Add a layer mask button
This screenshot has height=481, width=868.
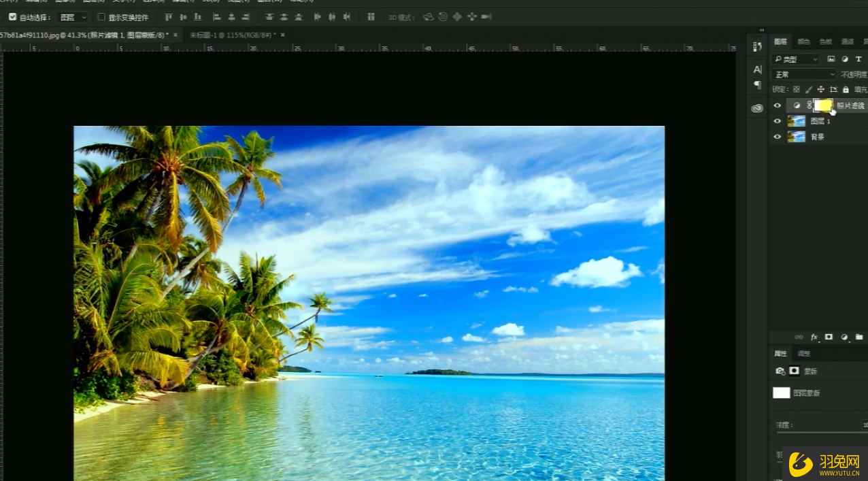click(x=829, y=337)
